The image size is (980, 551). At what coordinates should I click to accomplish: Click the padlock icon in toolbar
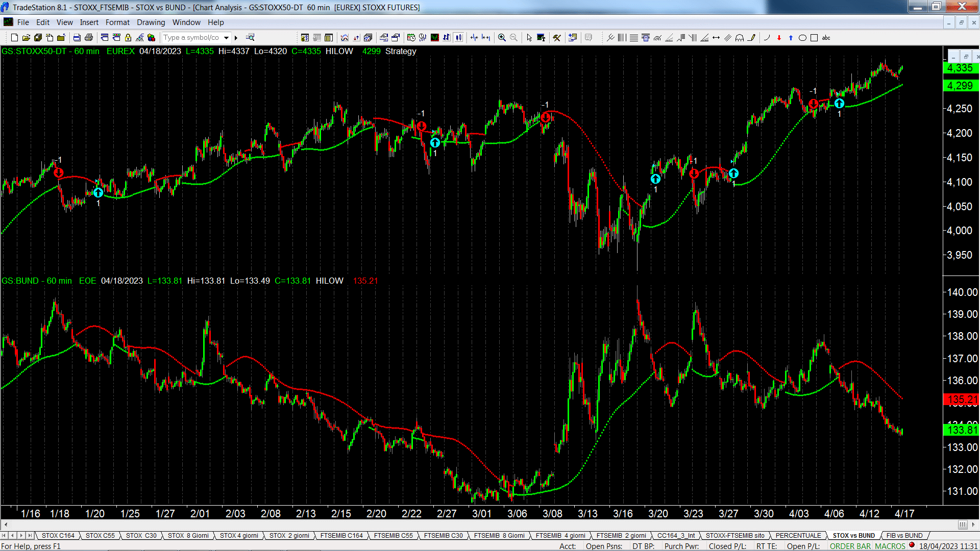pyautogui.click(x=128, y=38)
